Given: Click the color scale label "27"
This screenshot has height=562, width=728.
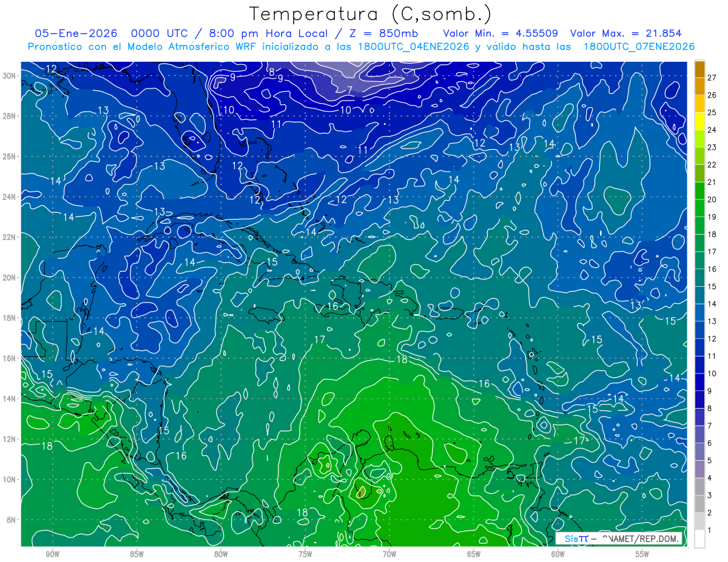Looking at the screenshot, I should pyautogui.click(x=712, y=78).
